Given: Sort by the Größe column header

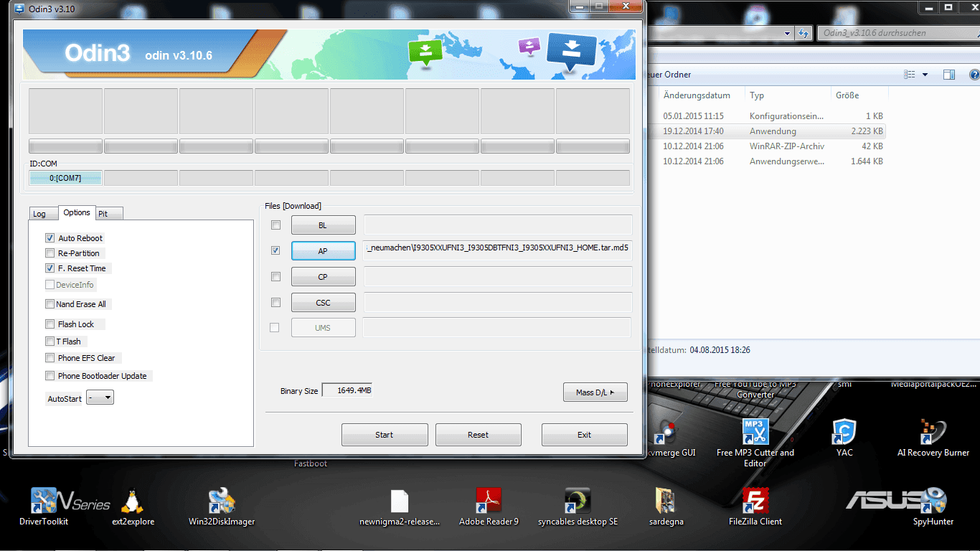Looking at the screenshot, I should 859,95.
